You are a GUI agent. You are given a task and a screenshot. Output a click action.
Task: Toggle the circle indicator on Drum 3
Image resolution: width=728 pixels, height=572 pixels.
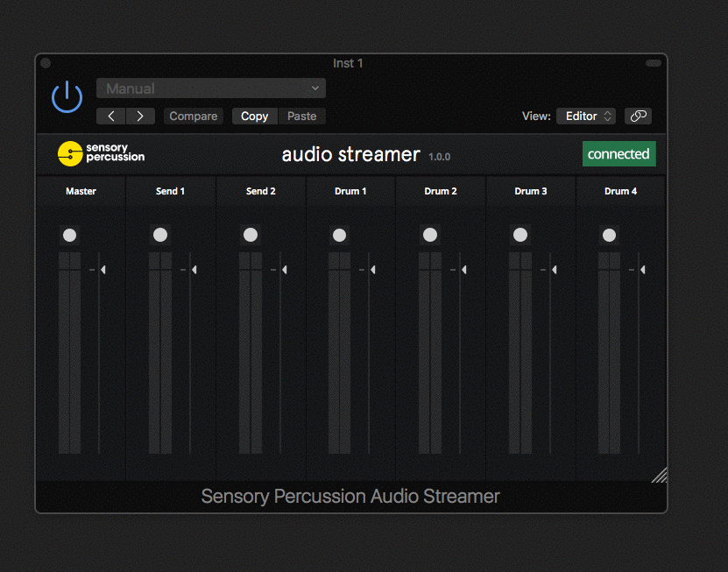519,234
